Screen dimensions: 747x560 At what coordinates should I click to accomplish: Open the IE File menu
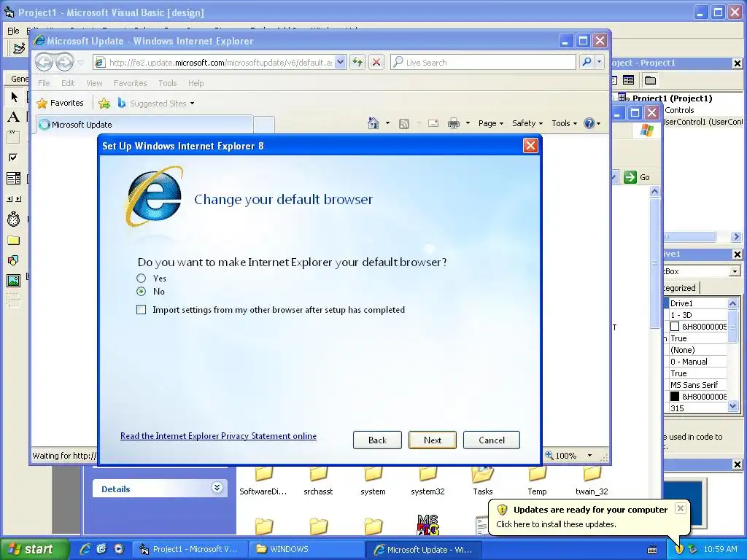click(44, 83)
